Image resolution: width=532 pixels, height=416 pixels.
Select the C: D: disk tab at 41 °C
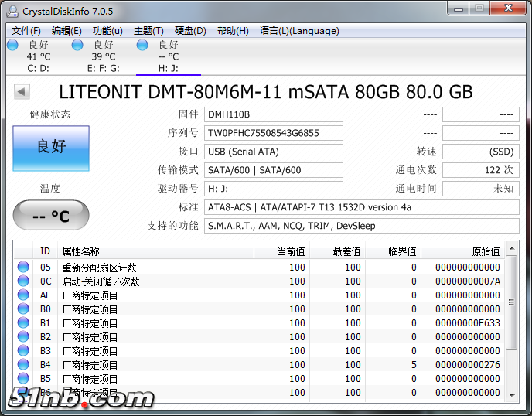tap(39, 56)
